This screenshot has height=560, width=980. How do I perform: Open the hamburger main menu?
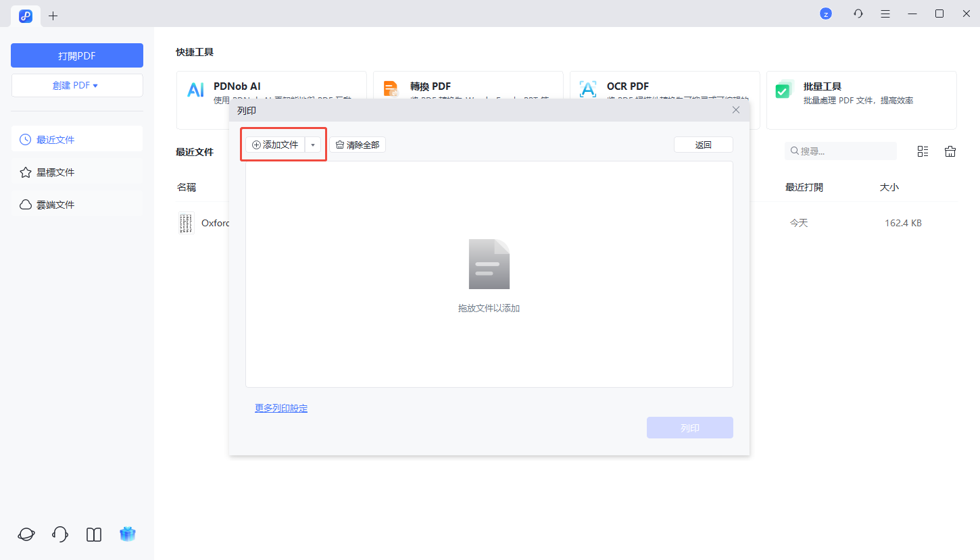(885, 14)
